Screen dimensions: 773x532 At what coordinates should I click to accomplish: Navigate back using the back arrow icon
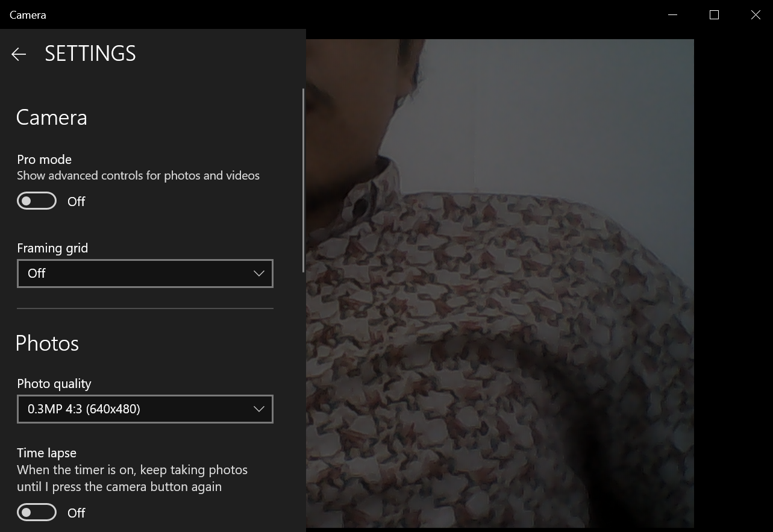pos(19,54)
